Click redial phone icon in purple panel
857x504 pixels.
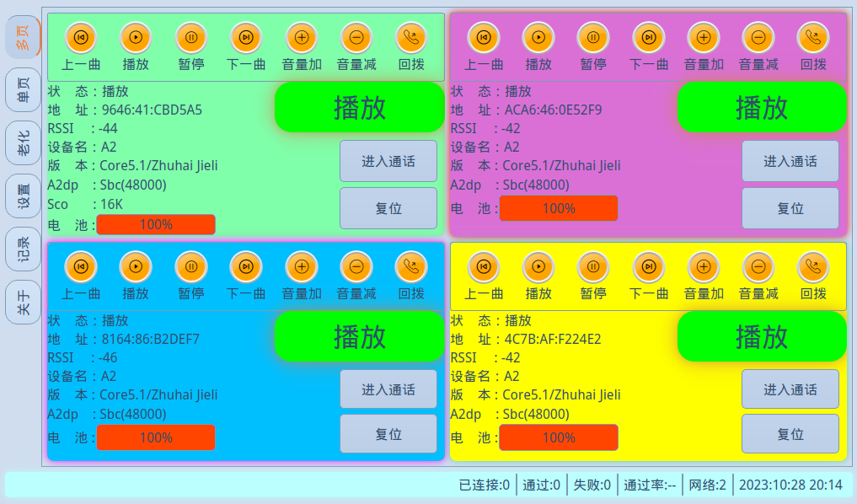[x=813, y=38]
